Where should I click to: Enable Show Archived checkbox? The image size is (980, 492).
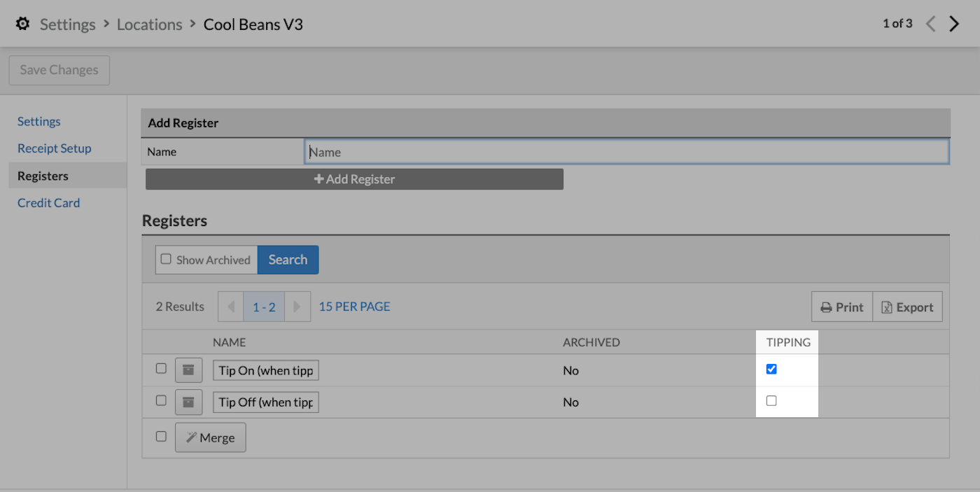click(x=166, y=259)
